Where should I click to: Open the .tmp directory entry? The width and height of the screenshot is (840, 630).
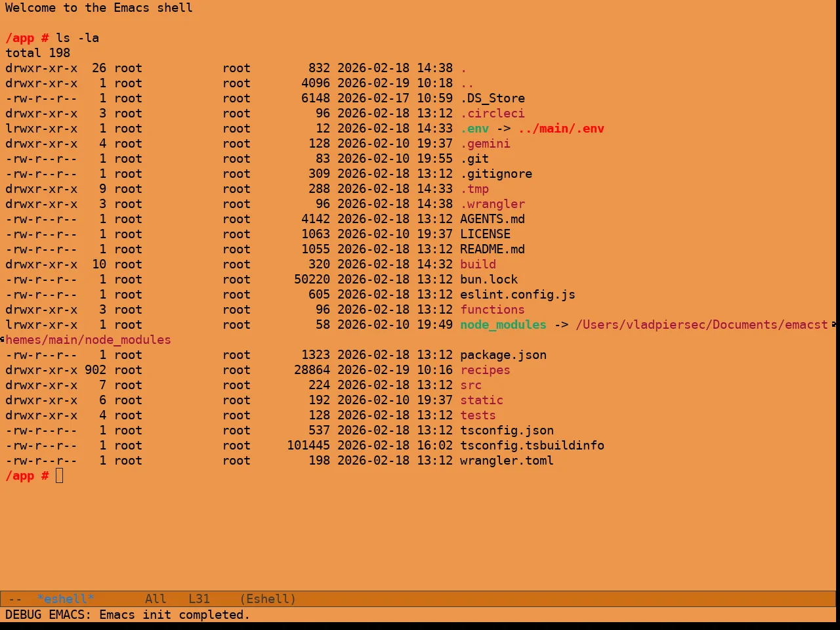[x=474, y=189]
